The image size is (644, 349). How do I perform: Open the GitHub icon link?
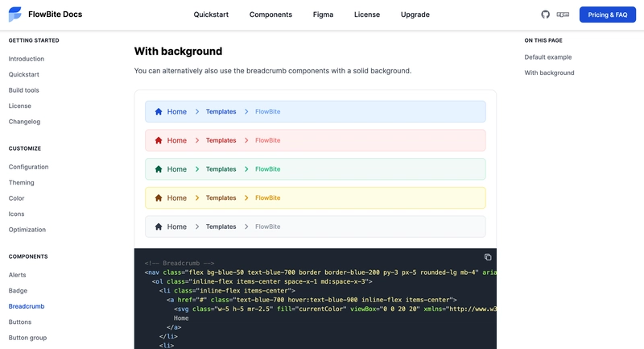(545, 15)
